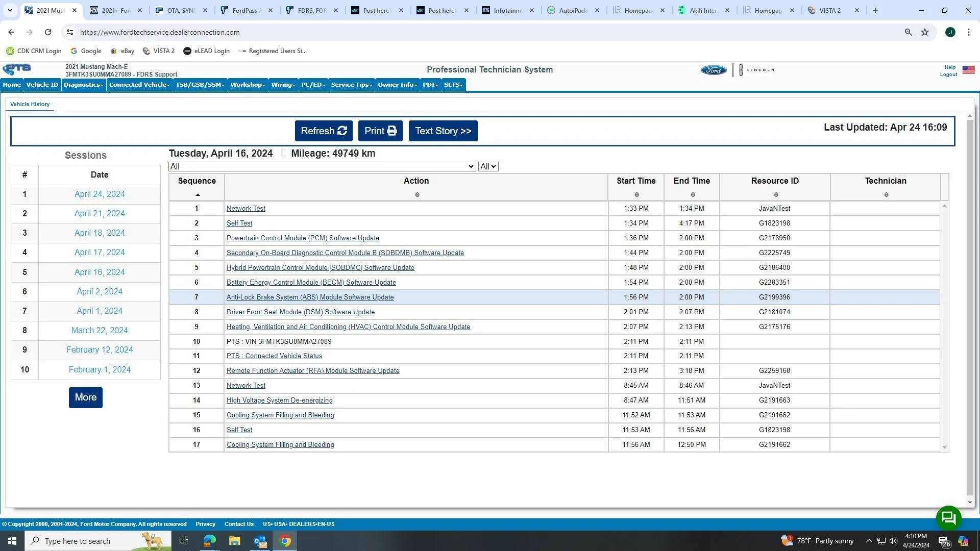
Task: Open CDK CRM Login bookmark
Action: (34, 51)
